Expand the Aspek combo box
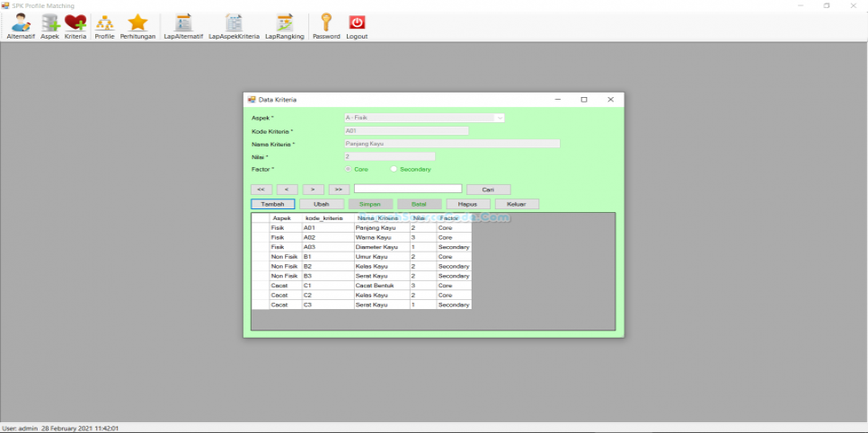868x433 pixels. click(x=500, y=118)
